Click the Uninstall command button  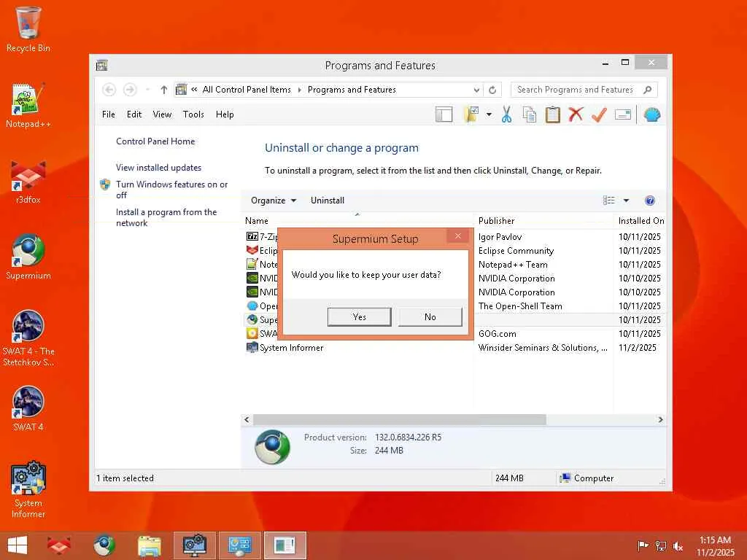pyautogui.click(x=328, y=201)
